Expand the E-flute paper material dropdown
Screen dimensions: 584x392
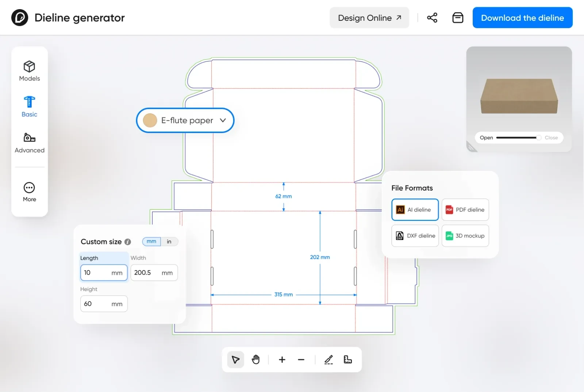[223, 120]
